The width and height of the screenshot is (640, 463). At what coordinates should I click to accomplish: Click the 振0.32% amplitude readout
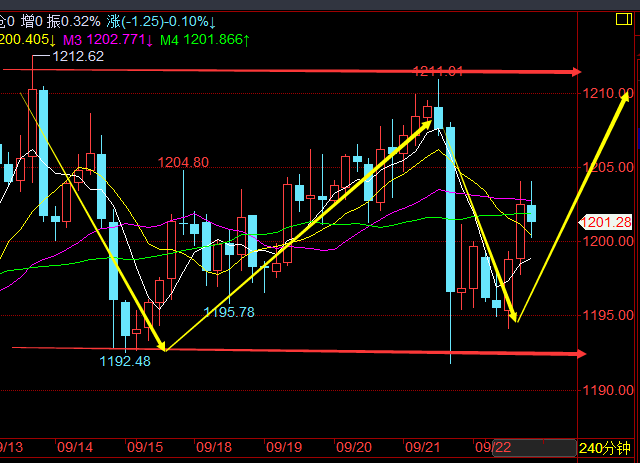click(x=73, y=21)
